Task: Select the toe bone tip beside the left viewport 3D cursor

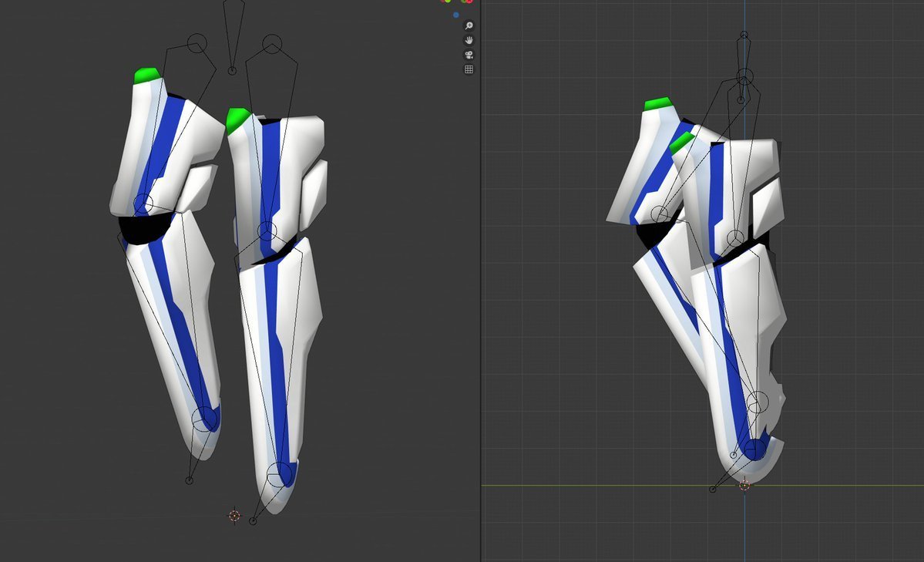Action: (x=253, y=521)
